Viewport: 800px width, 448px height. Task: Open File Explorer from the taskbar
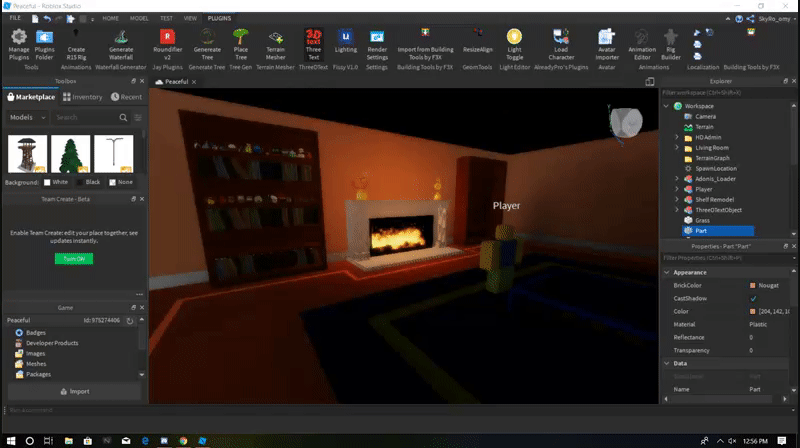(68, 441)
